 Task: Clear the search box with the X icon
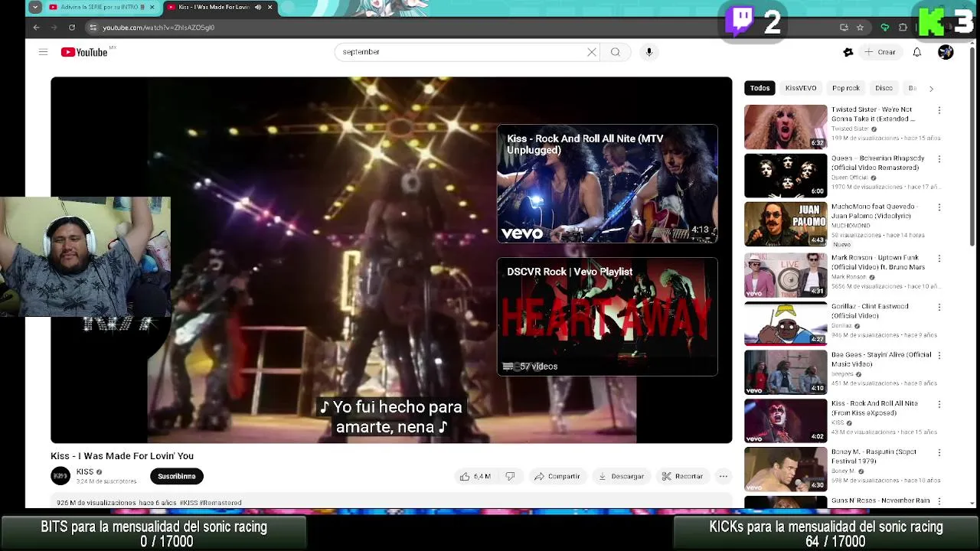click(x=592, y=52)
